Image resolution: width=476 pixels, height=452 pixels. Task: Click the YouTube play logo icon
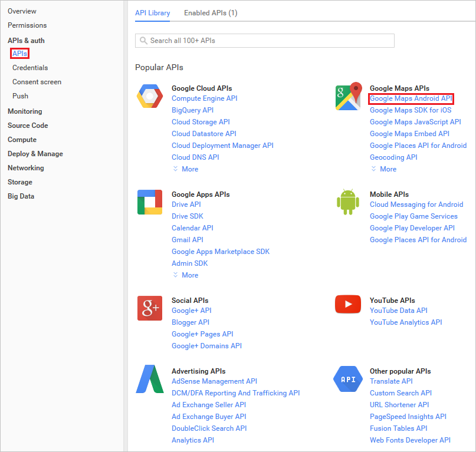click(348, 304)
